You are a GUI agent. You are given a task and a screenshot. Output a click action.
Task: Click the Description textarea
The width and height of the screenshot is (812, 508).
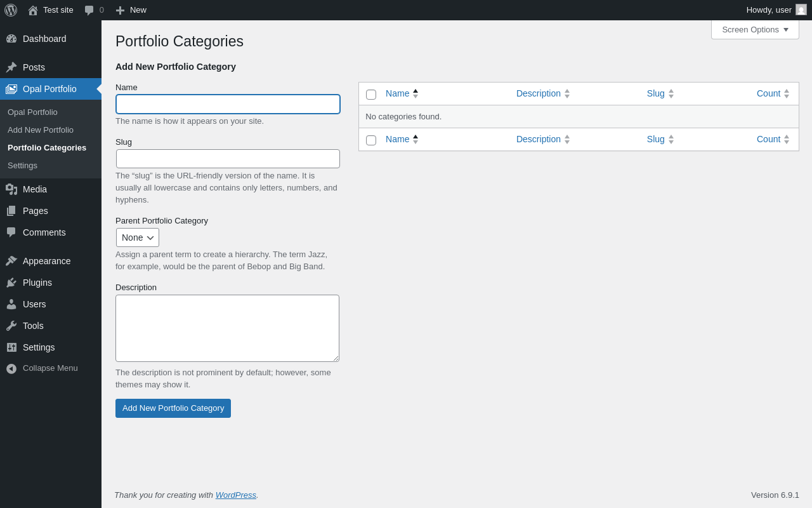click(227, 328)
